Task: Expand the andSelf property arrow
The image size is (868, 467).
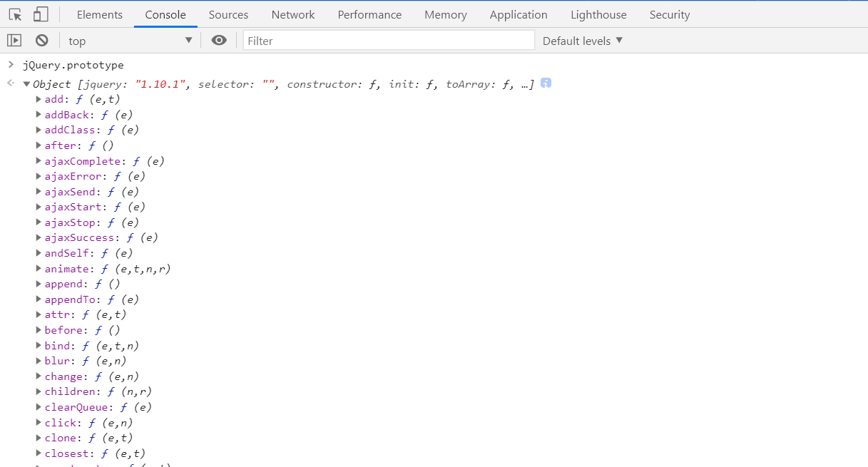Action: click(39, 253)
